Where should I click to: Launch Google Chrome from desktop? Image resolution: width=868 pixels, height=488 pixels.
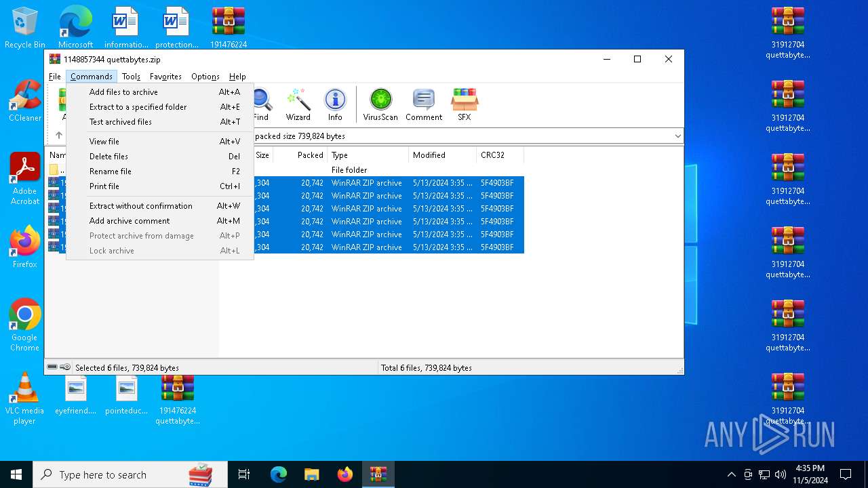[24, 325]
